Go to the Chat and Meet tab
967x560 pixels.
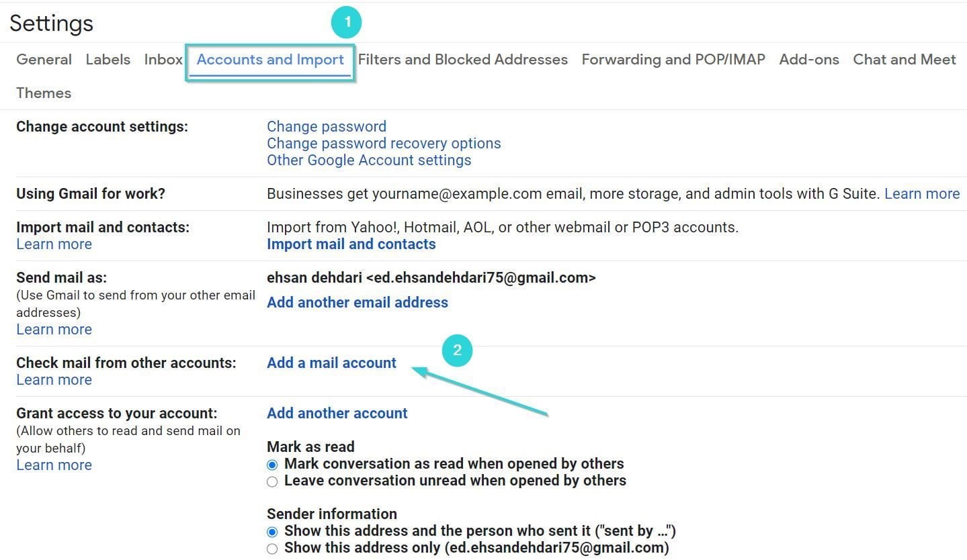point(904,60)
